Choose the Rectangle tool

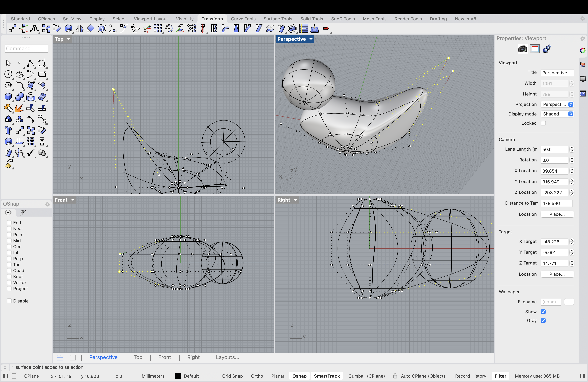[42, 74]
